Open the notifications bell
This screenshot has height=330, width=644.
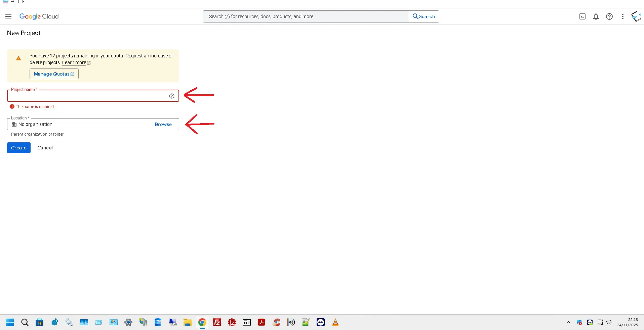(596, 16)
